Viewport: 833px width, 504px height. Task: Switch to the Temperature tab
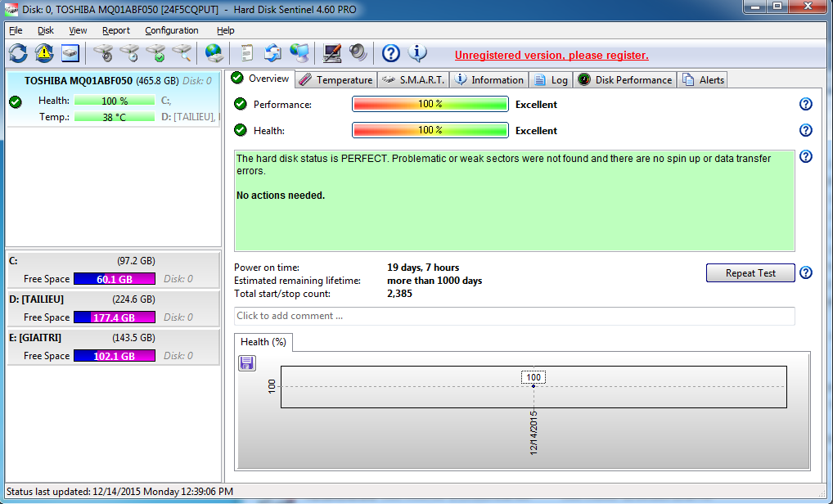[336, 79]
